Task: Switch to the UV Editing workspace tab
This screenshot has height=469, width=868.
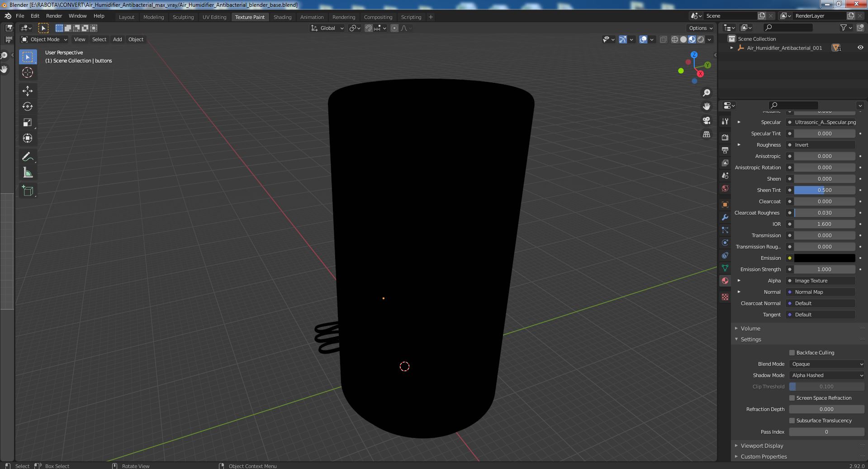Action: (214, 17)
